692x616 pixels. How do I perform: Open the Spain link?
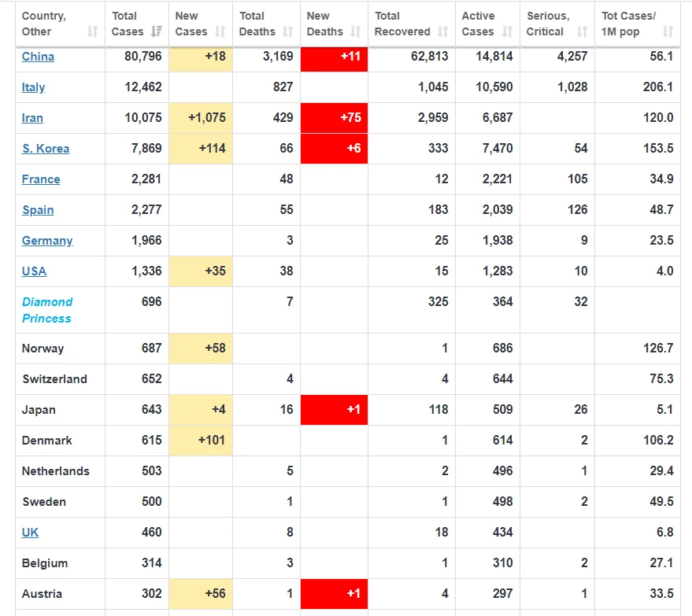pyautogui.click(x=38, y=210)
